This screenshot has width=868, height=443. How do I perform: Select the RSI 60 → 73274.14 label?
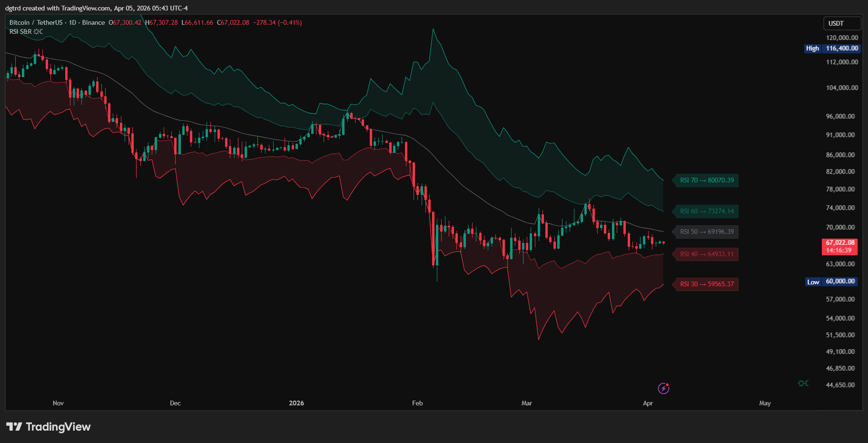tap(706, 211)
